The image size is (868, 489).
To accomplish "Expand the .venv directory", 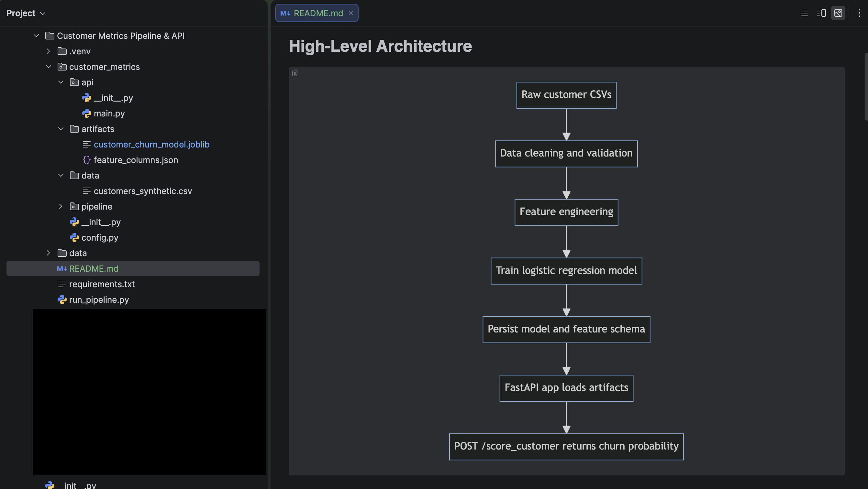I will (x=48, y=51).
